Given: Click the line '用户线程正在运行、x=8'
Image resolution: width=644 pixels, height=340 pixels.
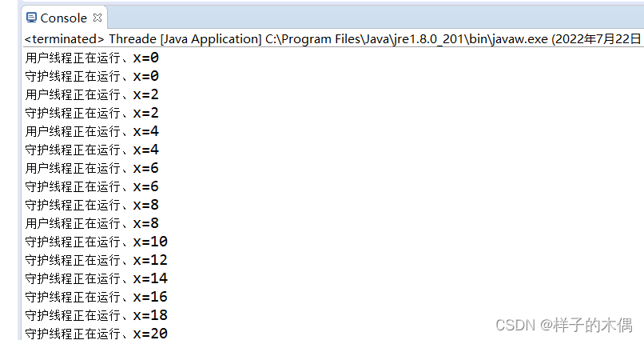Looking at the screenshot, I should pyautogui.click(x=92, y=223).
